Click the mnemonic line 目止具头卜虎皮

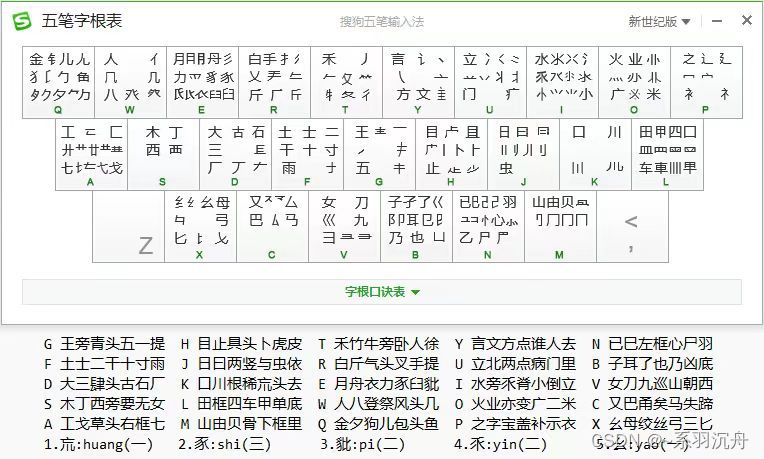(249, 344)
